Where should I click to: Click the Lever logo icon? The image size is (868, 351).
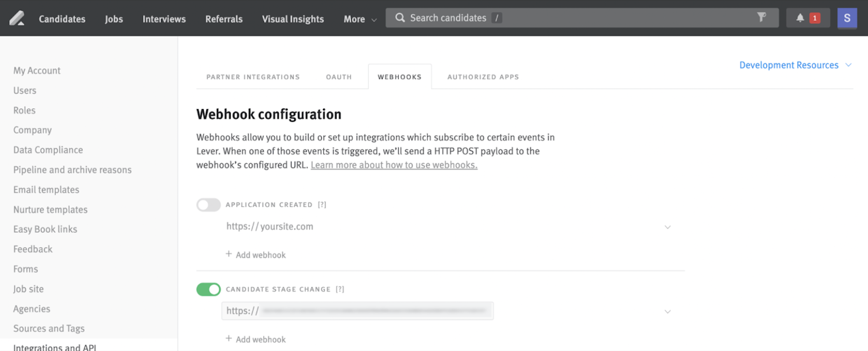pyautogui.click(x=17, y=19)
